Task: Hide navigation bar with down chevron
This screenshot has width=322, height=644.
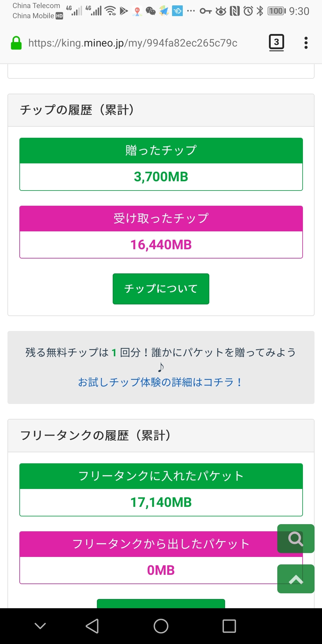Action: point(40,626)
